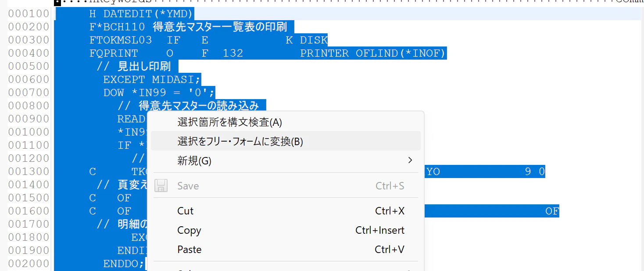Click the ENDDO; statement
Image resolution: width=644 pixels, height=271 pixels.
click(x=124, y=264)
